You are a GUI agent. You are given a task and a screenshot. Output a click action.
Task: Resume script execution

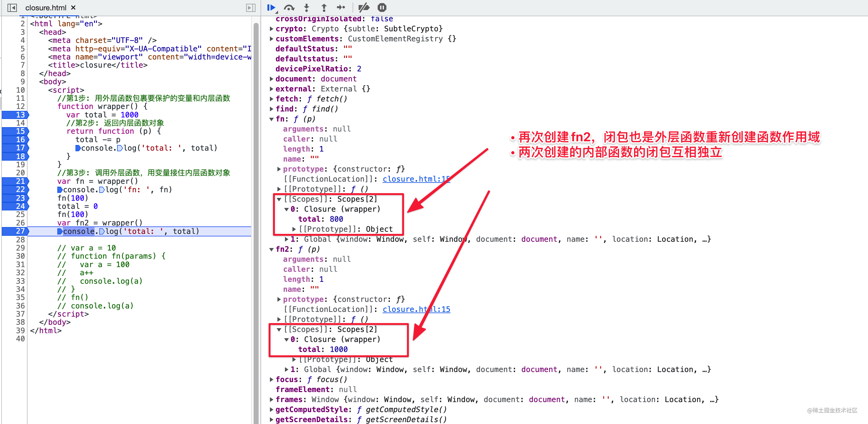271,8
